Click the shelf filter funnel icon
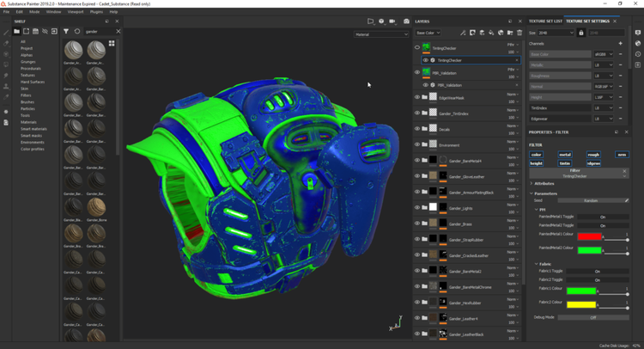Screen dimensions: 644x349 [x=66, y=32]
